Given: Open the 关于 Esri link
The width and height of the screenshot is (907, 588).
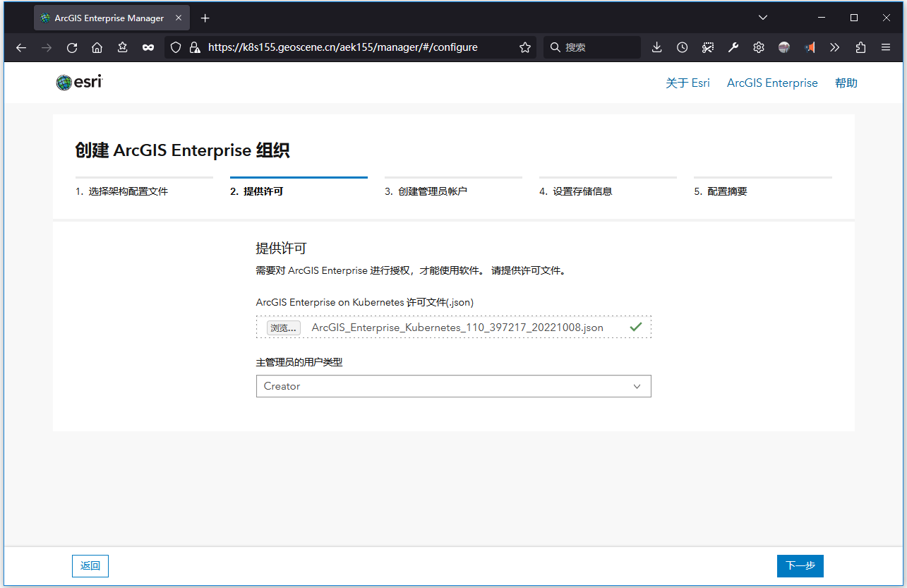Looking at the screenshot, I should coord(687,83).
